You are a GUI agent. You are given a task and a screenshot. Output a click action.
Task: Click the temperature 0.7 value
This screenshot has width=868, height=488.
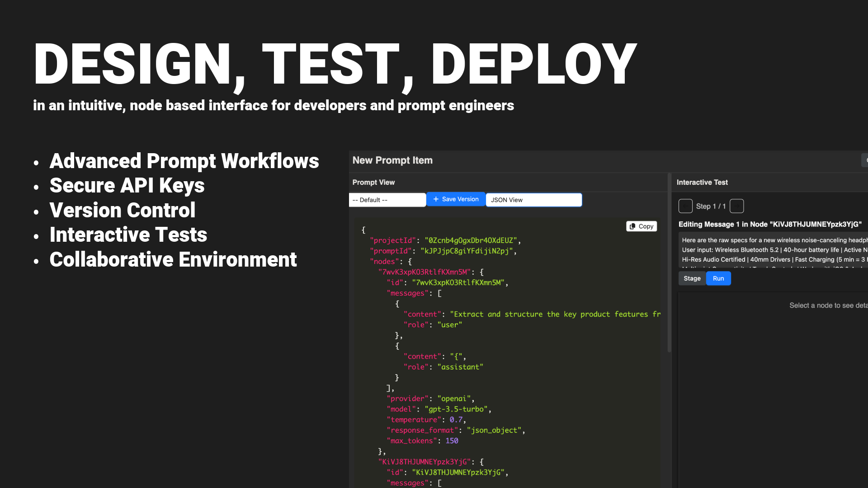(456, 420)
